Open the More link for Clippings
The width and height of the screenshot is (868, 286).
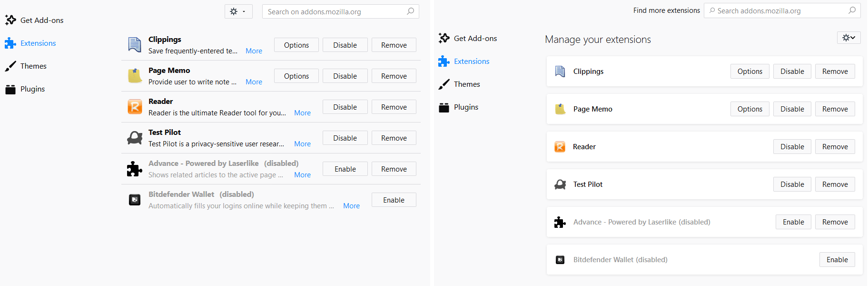pos(254,51)
